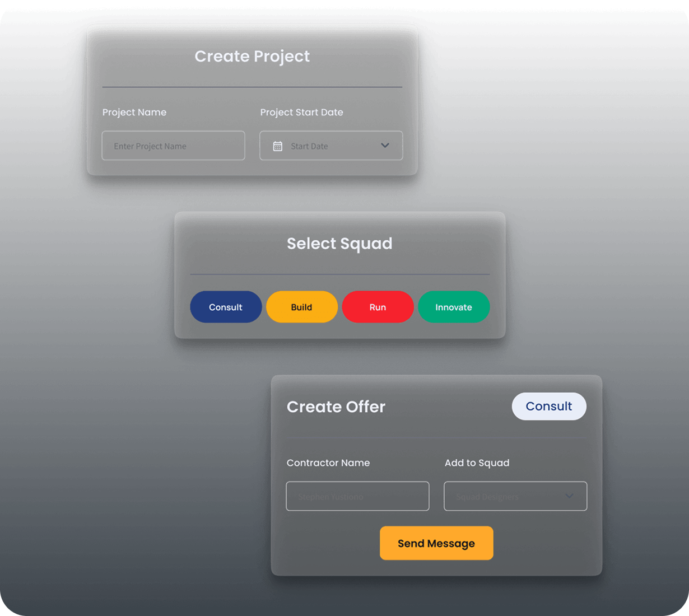Select the green Innovate squad
Image resolution: width=689 pixels, height=616 pixels.
click(x=454, y=307)
